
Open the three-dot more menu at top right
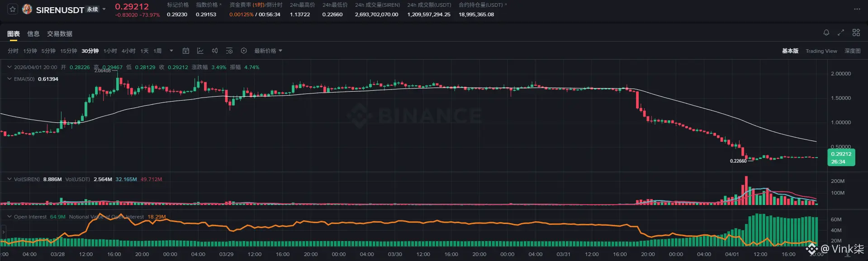coord(857,9)
